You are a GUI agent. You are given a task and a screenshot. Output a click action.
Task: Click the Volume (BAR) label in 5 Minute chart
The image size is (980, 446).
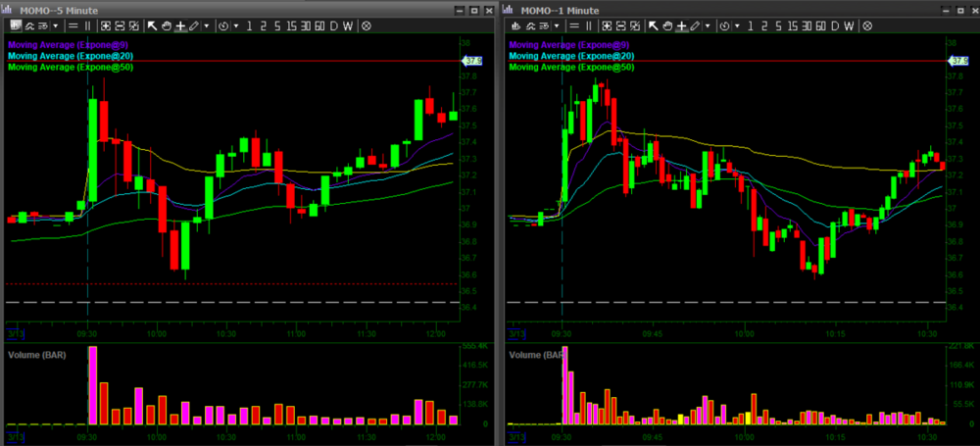click(x=39, y=353)
